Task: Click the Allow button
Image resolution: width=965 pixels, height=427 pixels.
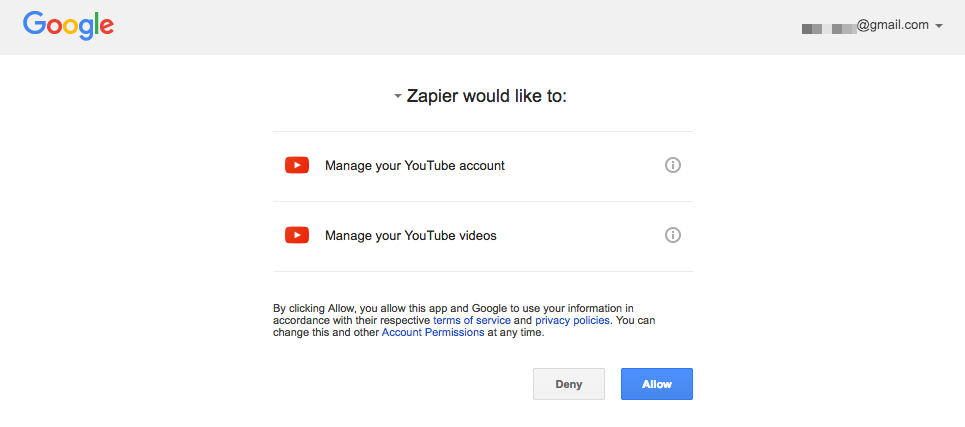Action: [x=657, y=384]
